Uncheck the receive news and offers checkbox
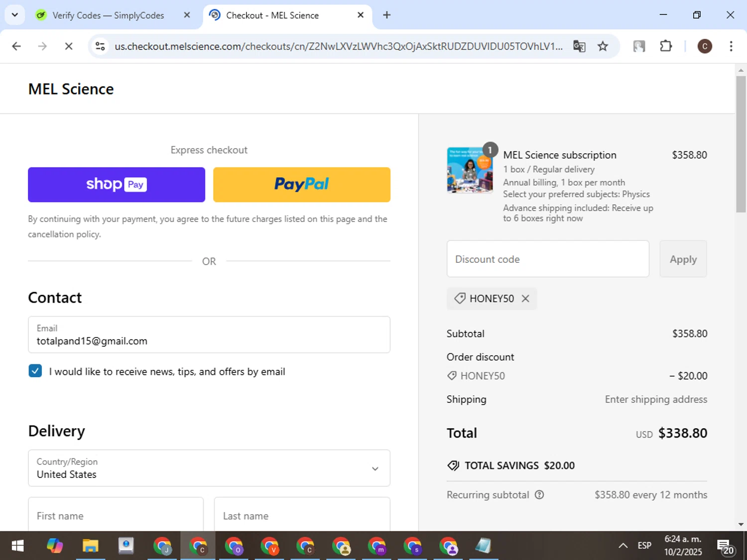The height and width of the screenshot is (560, 747). [x=35, y=371]
